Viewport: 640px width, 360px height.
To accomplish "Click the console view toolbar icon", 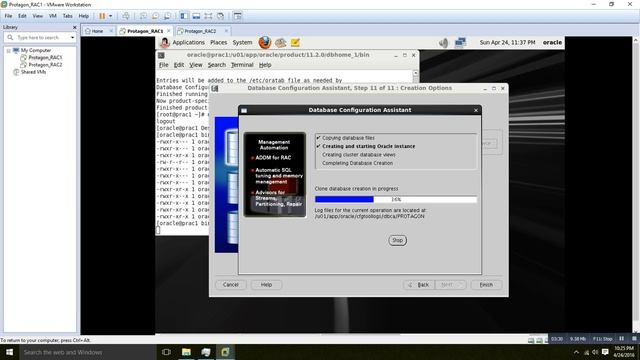I will point(238,16).
